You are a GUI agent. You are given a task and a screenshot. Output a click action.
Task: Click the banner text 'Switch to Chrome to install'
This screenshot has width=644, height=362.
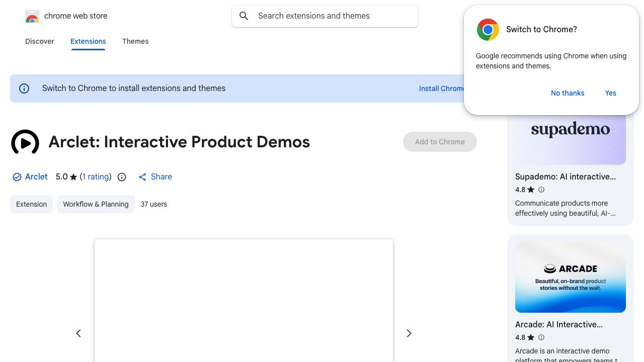134,88
